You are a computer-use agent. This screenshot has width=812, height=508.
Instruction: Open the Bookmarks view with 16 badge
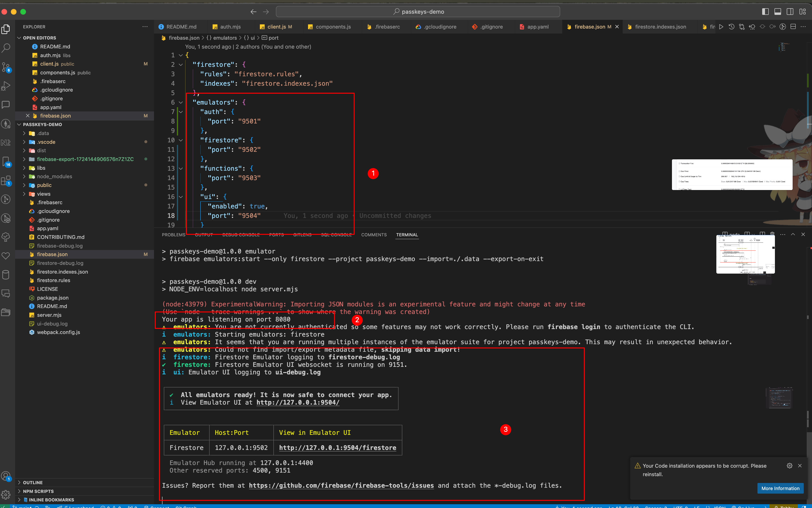point(6,162)
